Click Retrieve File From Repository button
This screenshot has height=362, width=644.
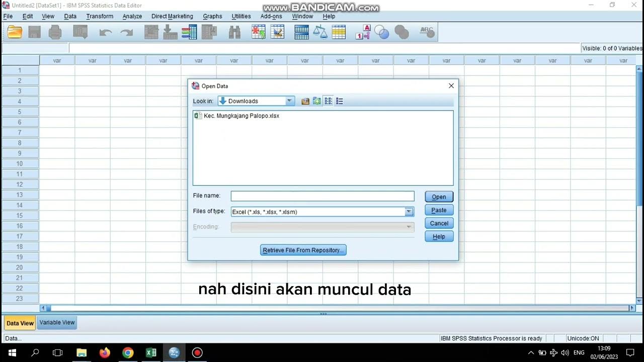[303, 250]
